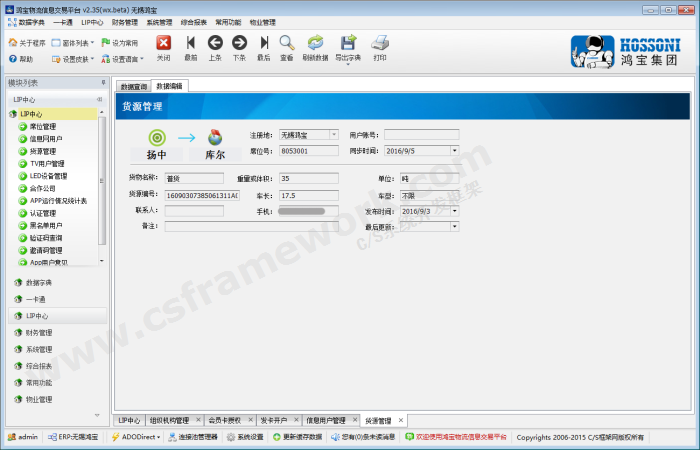
Task: Select 货源管理 in the module tree
Action: coord(43,151)
